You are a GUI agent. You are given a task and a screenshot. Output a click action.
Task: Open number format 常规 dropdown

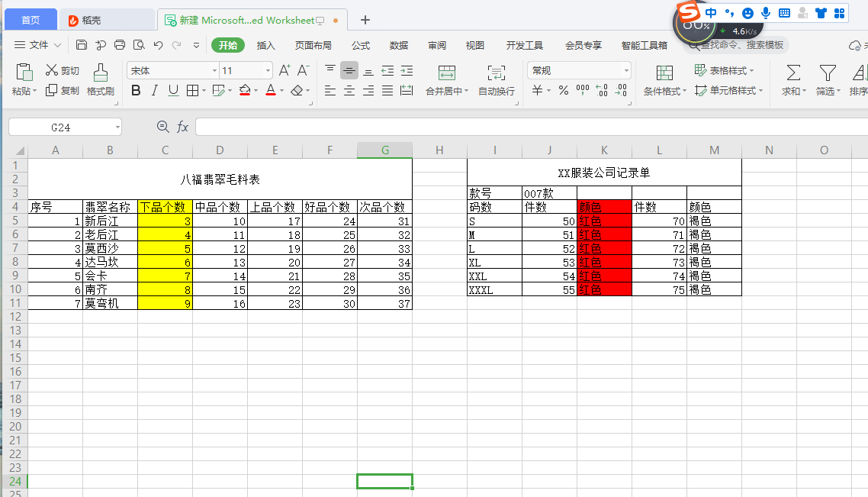tap(626, 70)
